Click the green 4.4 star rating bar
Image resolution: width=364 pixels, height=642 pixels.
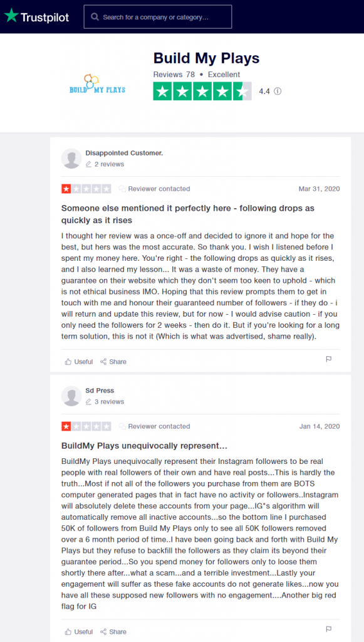pyautogui.click(x=202, y=92)
